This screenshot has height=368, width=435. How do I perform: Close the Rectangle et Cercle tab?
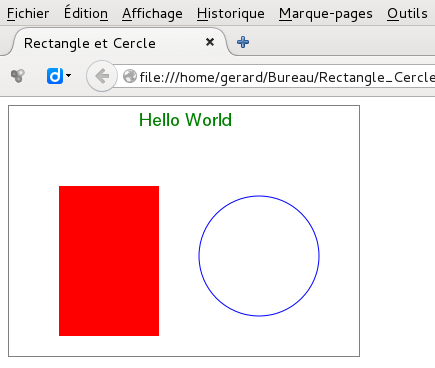(210, 42)
